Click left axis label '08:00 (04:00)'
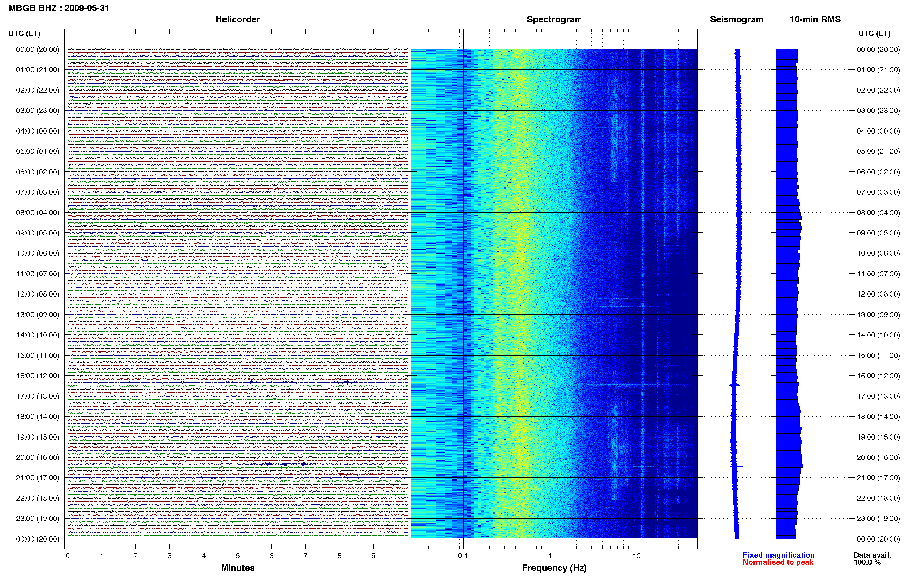 38,212
